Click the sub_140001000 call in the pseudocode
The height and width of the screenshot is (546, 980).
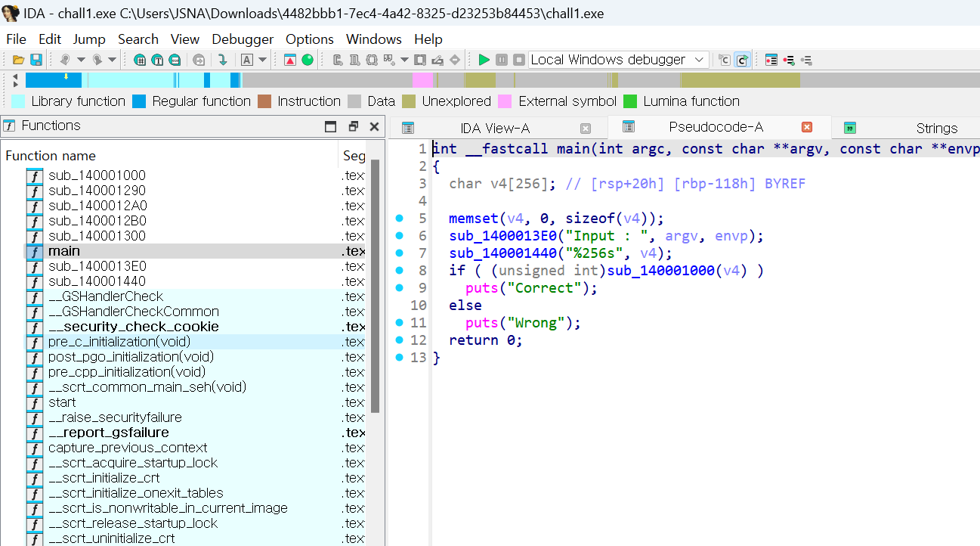(657, 271)
